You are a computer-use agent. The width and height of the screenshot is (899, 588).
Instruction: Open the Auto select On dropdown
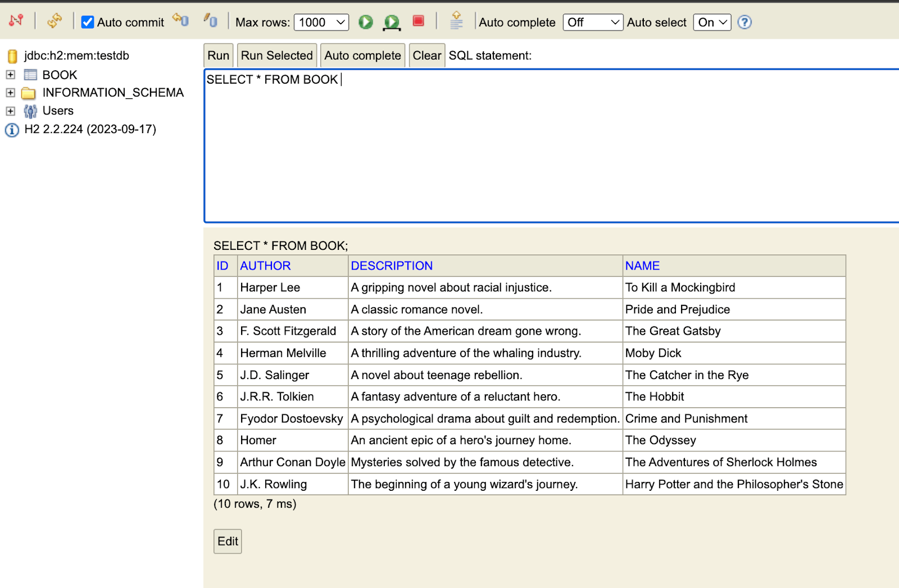(712, 22)
